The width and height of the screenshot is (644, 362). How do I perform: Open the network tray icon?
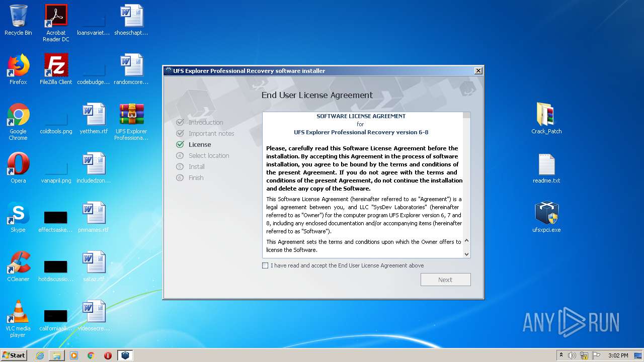tap(584, 355)
